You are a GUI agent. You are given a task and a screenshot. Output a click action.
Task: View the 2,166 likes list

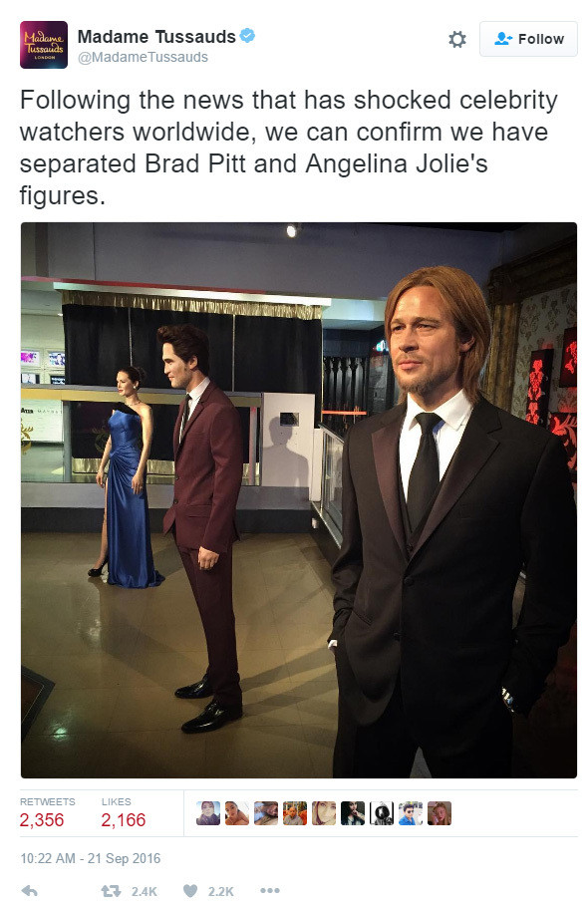coord(124,812)
